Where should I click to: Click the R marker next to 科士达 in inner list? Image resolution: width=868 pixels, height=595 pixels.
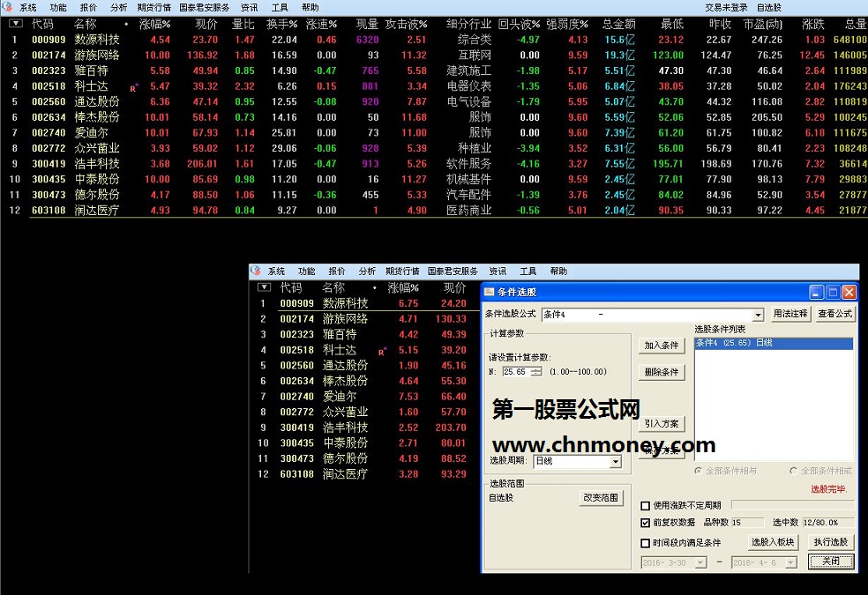(x=382, y=351)
